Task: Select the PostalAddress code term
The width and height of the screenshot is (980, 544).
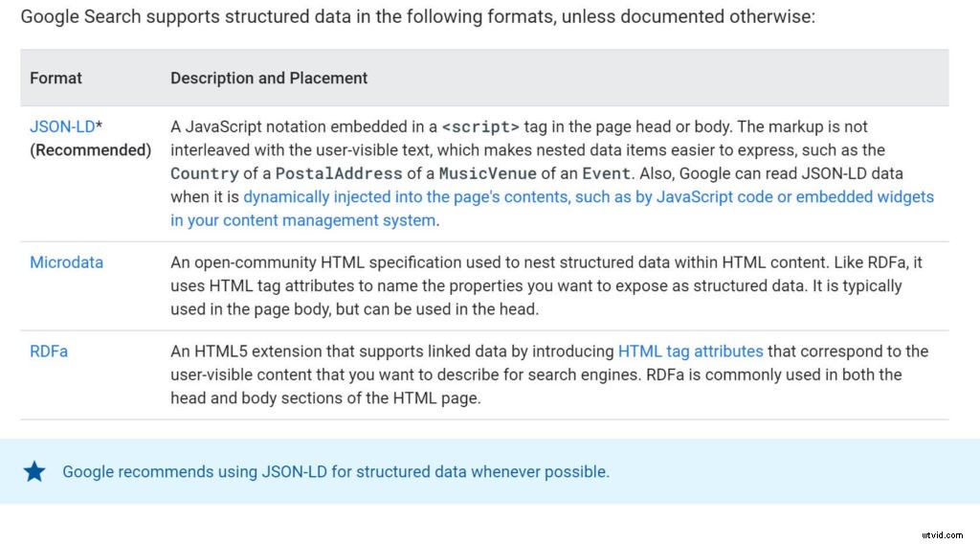Action: click(339, 173)
